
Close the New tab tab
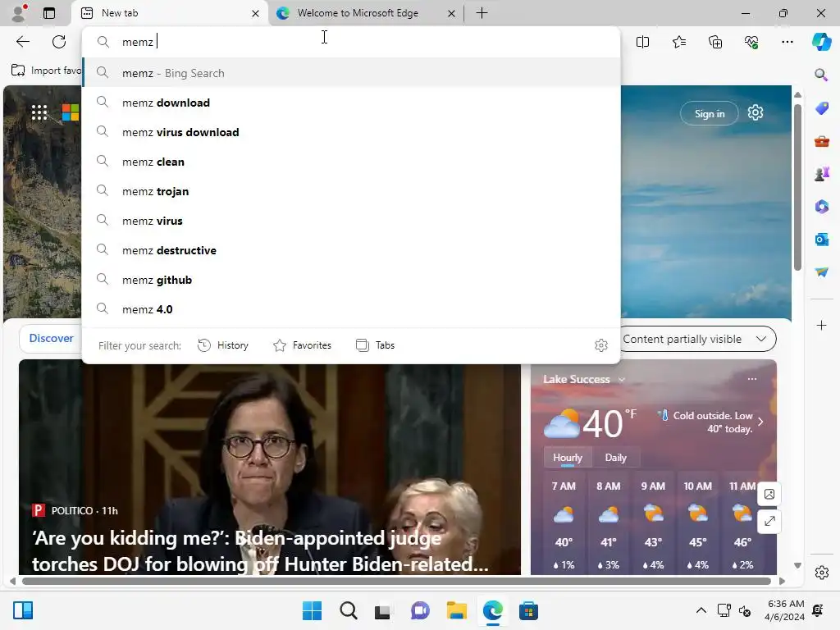point(256,13)
